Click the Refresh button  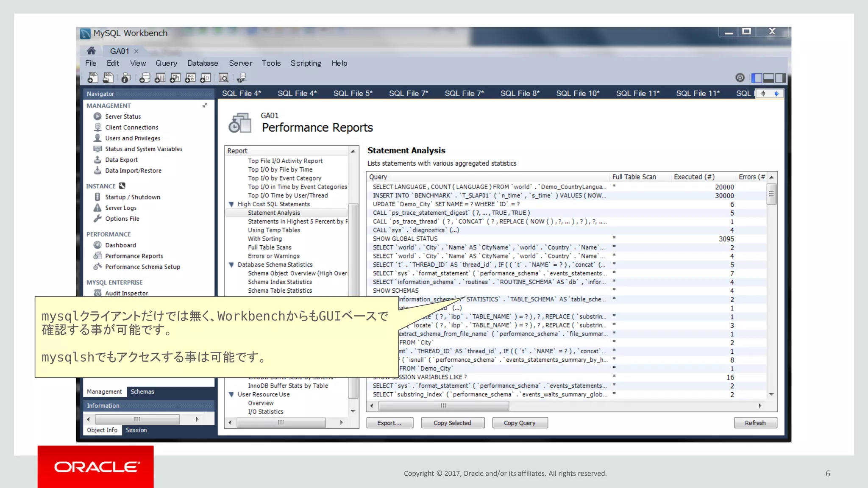(x=755, y=423)
